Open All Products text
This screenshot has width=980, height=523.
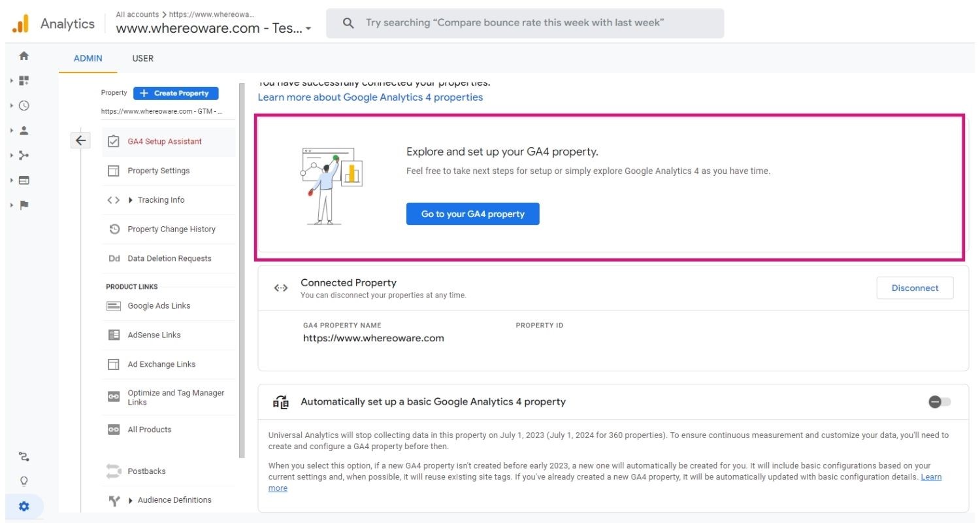[x=150, y=430]
